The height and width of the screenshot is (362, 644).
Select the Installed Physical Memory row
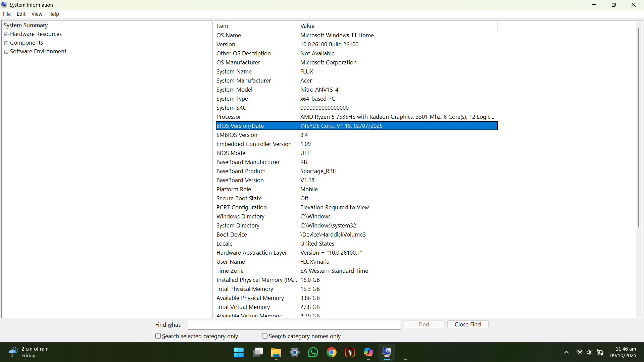pyautogui.click(x=356, y=280)
